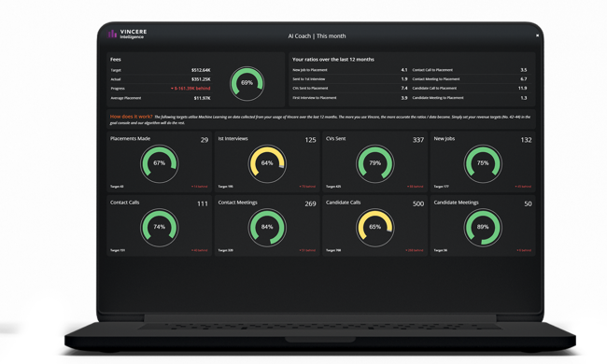Click the 1st Interviews 64% gauge
Screen dimensions: 607x364
point(267,163)
